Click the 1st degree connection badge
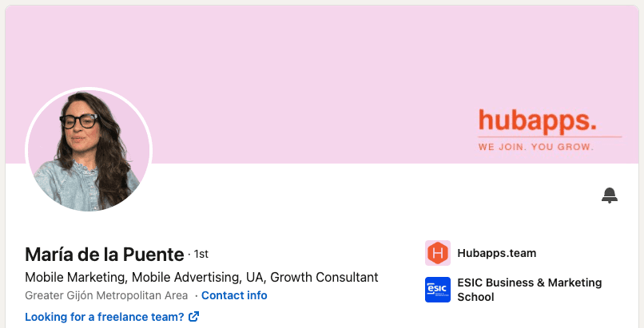The image size is (644, 328). pyautogui.click(x=201, y=255)
